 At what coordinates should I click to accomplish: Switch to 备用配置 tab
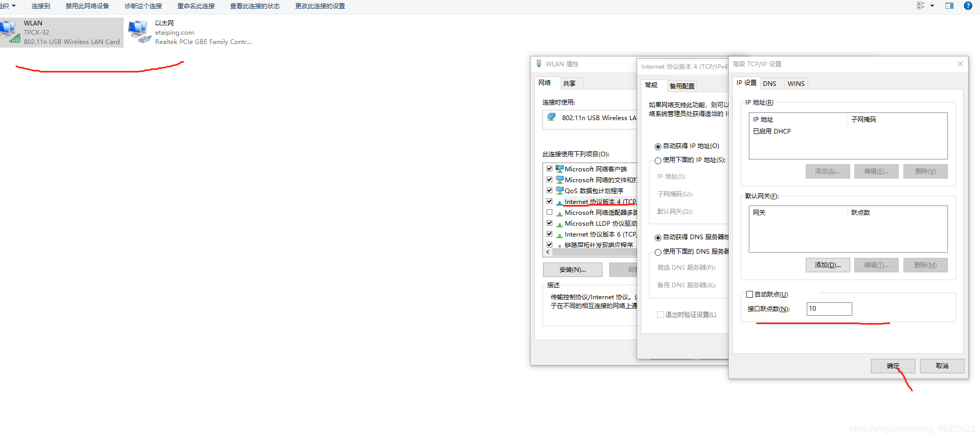(682, 86)
